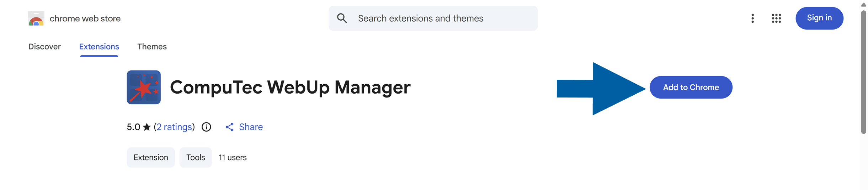Click the 5.0 rating value

point(133,127)
